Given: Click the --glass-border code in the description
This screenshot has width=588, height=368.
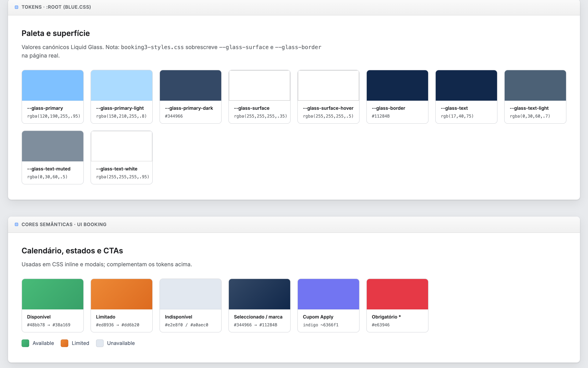Looking at the screenshot, I should point(298,47).
